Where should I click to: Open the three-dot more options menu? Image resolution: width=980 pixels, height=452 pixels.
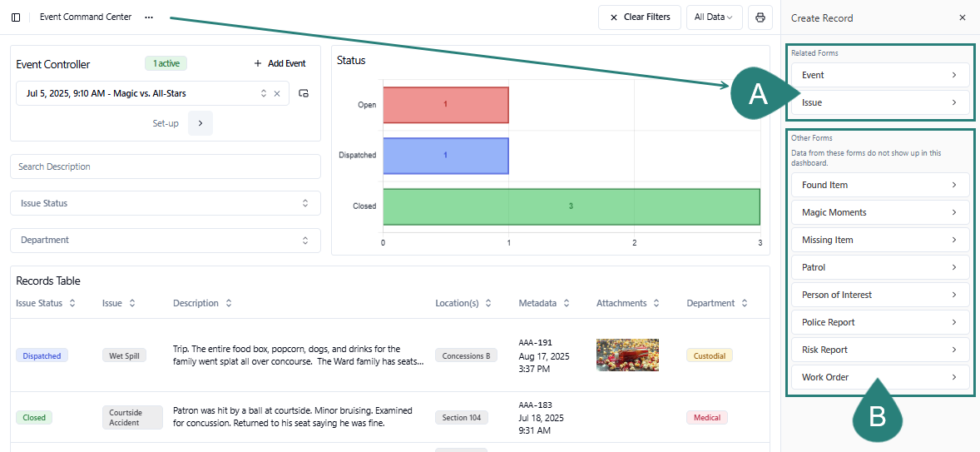click(149, 17)
